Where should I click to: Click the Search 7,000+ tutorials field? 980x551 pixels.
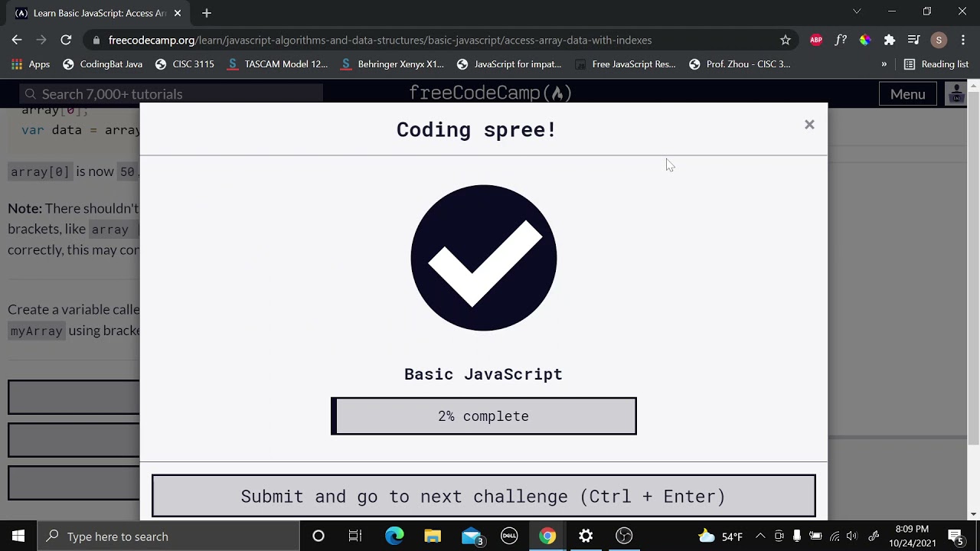click(171, 94)
